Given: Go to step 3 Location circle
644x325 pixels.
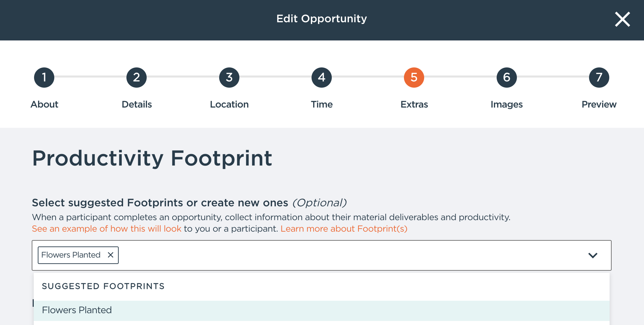Looking at the screenshot, I should coord(229,78).
